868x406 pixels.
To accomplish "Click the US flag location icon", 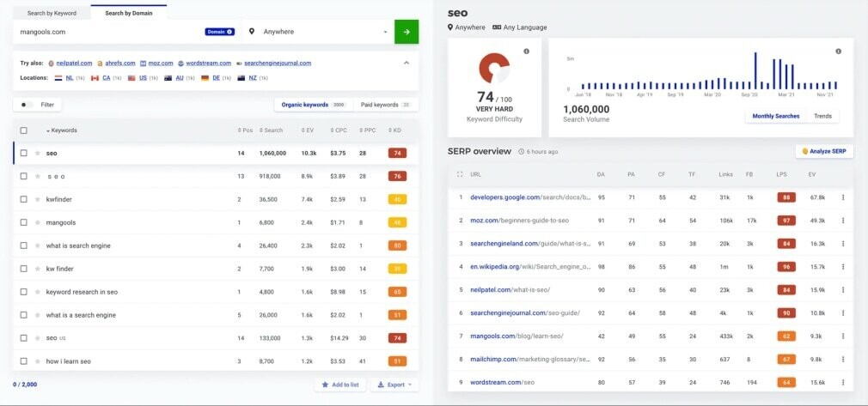I will click(131, 79).
